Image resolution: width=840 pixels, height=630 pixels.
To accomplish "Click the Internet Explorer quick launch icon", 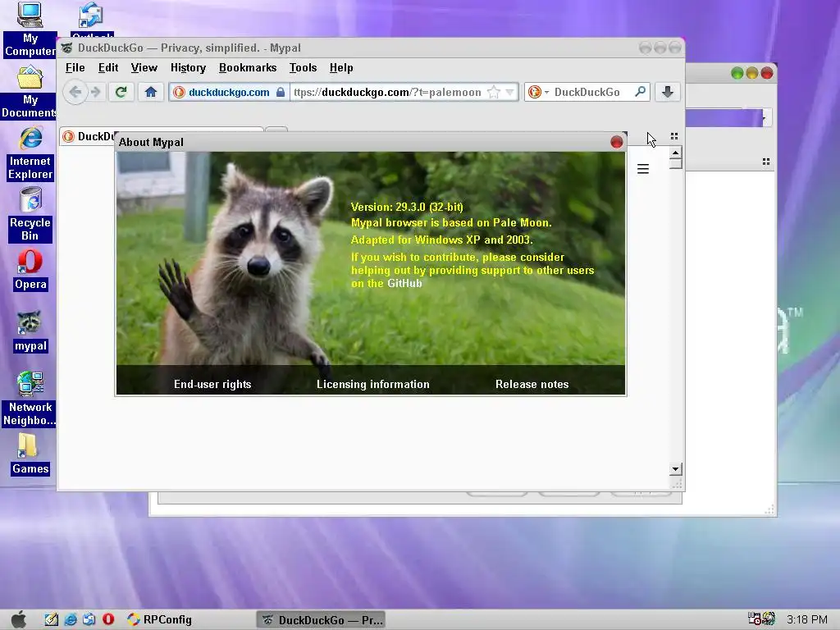I will [71, 619].
